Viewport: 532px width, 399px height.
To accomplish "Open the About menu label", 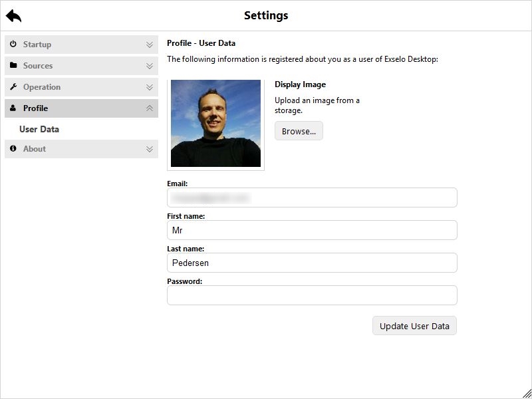I will click(x=35, y=149).
